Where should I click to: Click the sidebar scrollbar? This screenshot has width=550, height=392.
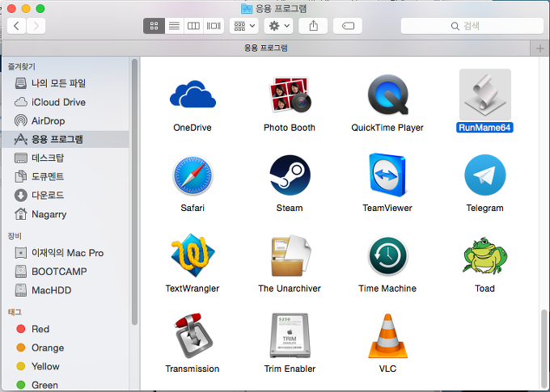[x=134, y=192]
